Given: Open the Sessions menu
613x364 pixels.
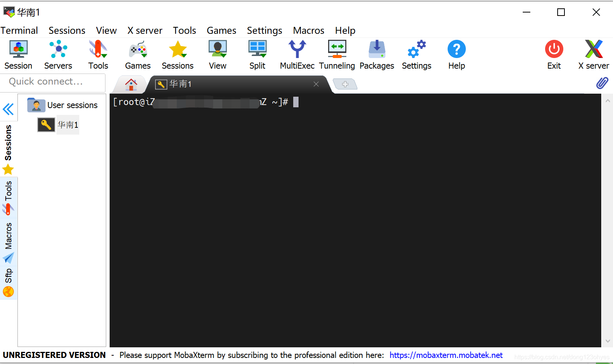Looking at the screenshot, I should pyautogui.click(x=67, y=30).
